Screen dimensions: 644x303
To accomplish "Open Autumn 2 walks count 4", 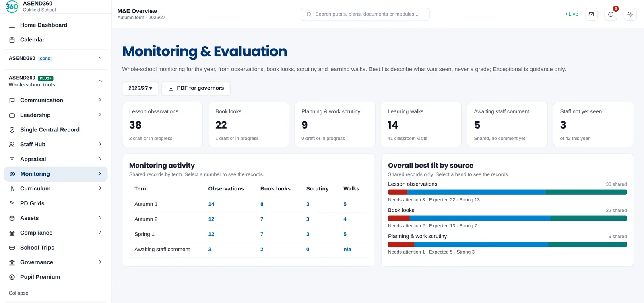I will [345, 219].
